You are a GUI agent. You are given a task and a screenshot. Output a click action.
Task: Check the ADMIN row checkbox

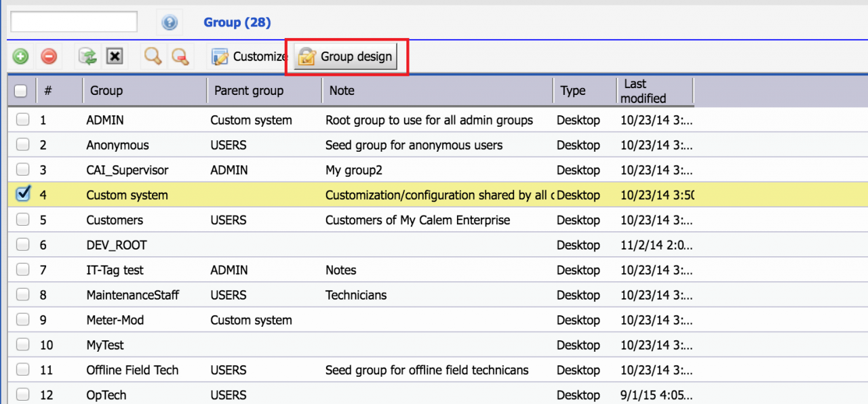[x=23, y=120]
